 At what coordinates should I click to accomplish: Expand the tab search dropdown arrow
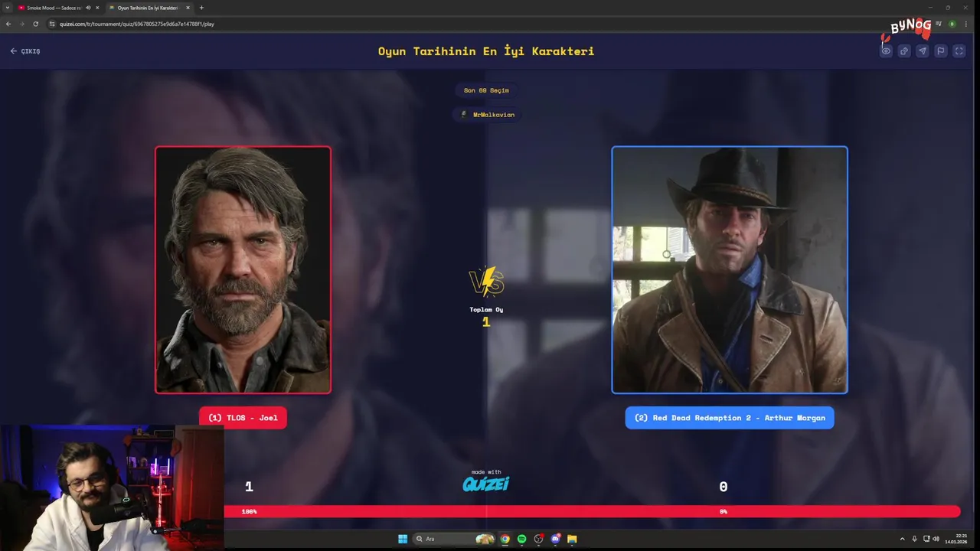(7, 8)
